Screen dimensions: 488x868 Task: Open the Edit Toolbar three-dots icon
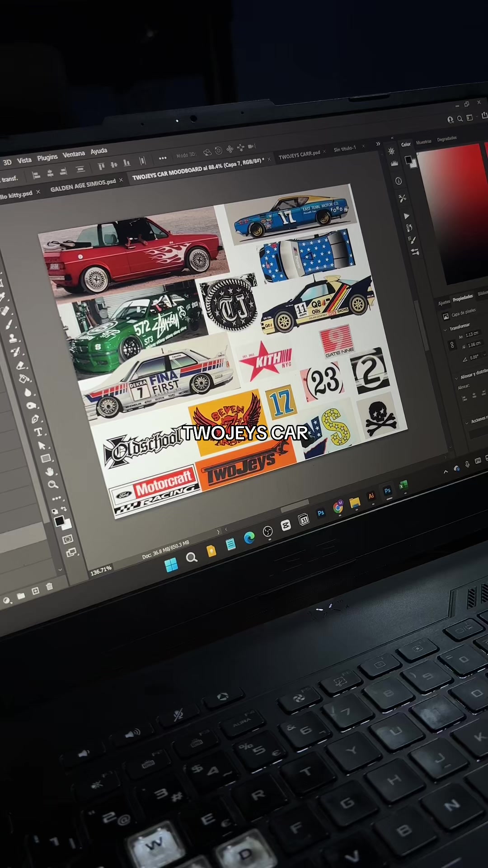[x=56, y=498]
